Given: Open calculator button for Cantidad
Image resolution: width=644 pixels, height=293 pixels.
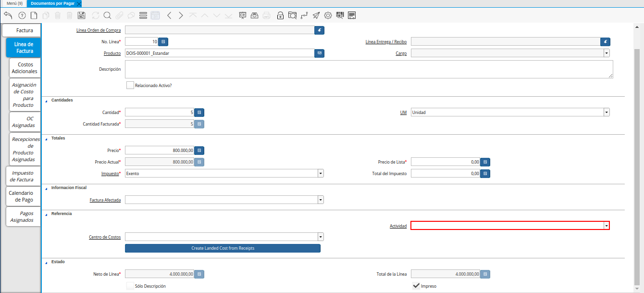Looking at the screenshot, I should (199, 113).
